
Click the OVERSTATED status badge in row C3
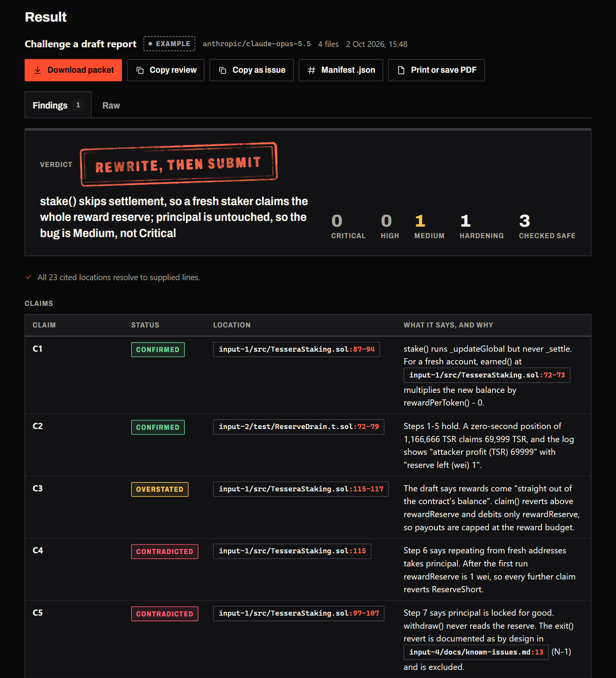pos(160,489)
